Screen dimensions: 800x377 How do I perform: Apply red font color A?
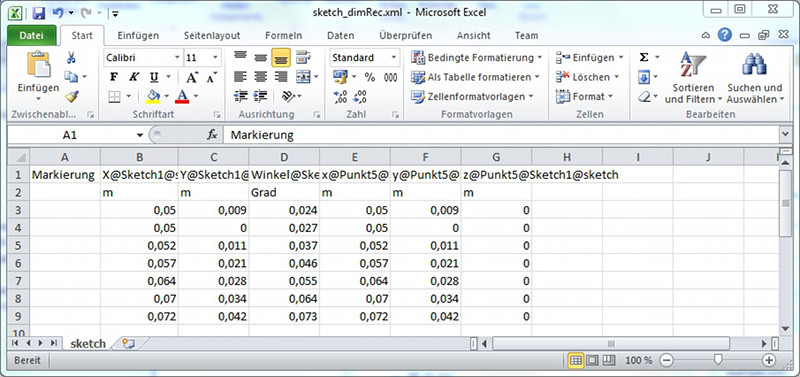pyautogui.click(x=182, y=96)
